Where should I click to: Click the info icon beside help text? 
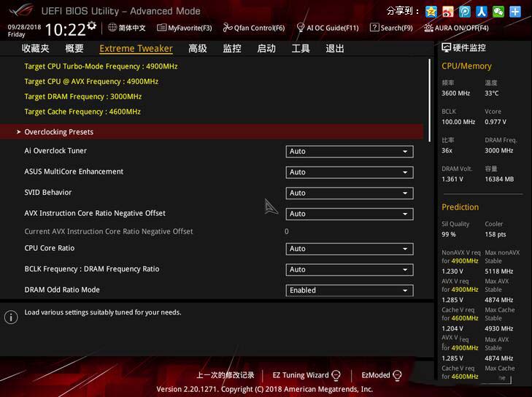click(x=11, y=317)
